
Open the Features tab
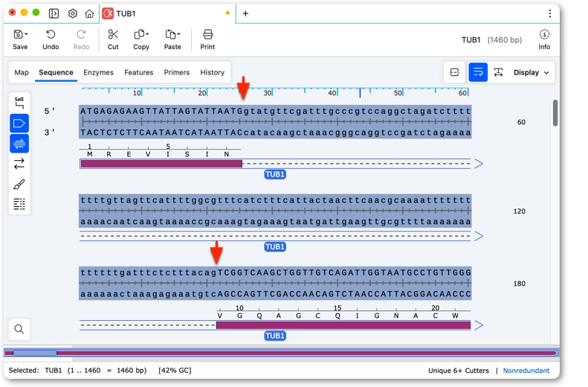pyautogui.click(x=139, y=72)
